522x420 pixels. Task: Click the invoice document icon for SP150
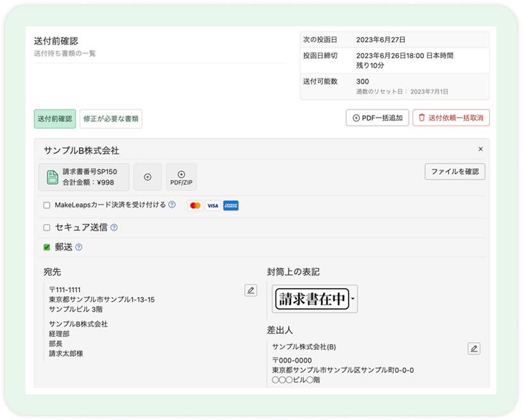coord(52,176)
